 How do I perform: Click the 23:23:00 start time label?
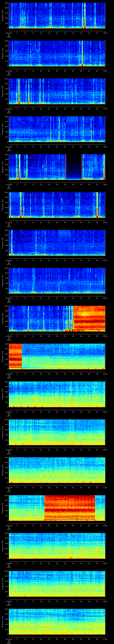point(9,374)
